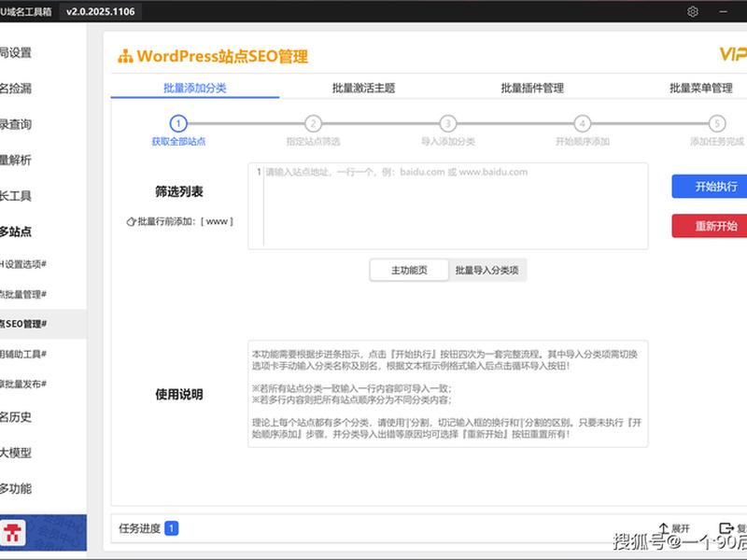Focus the 筛选列表 site address text area

pyautogui.click(x=448, y=206)
